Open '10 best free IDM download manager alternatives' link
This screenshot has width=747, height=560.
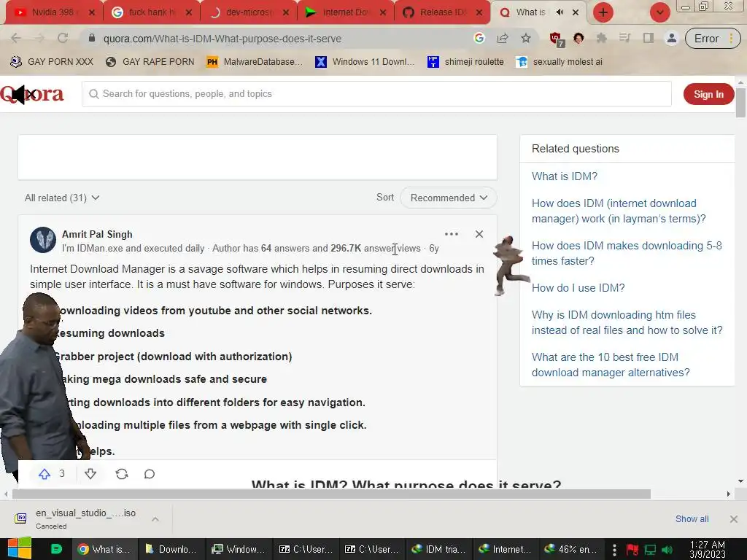coord(611,365)
